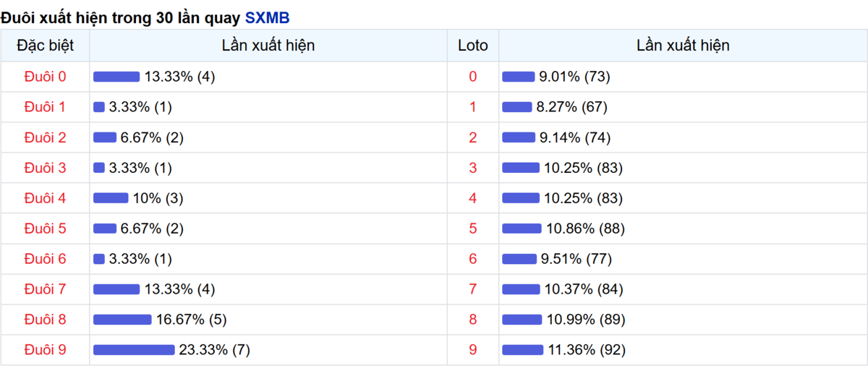Click the Loto column header
The width and height of the screenshot is (868, 366).
click(x=473, y=46)
